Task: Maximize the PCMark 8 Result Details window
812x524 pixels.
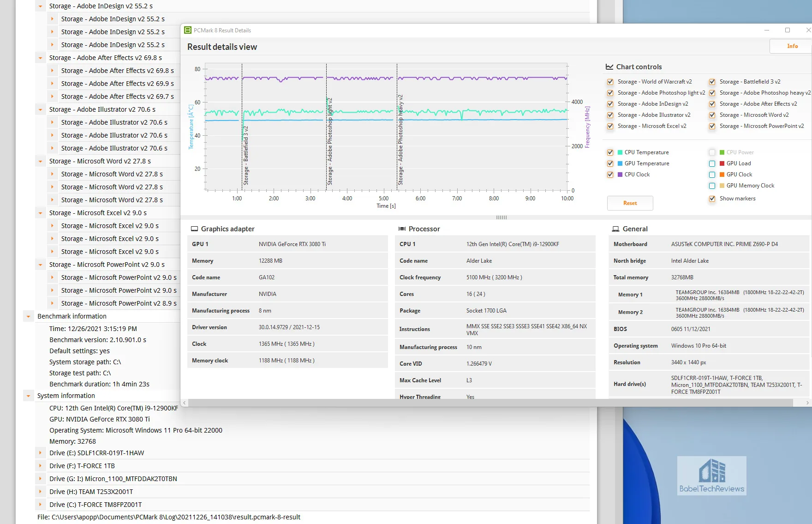Action: point(788,30)
